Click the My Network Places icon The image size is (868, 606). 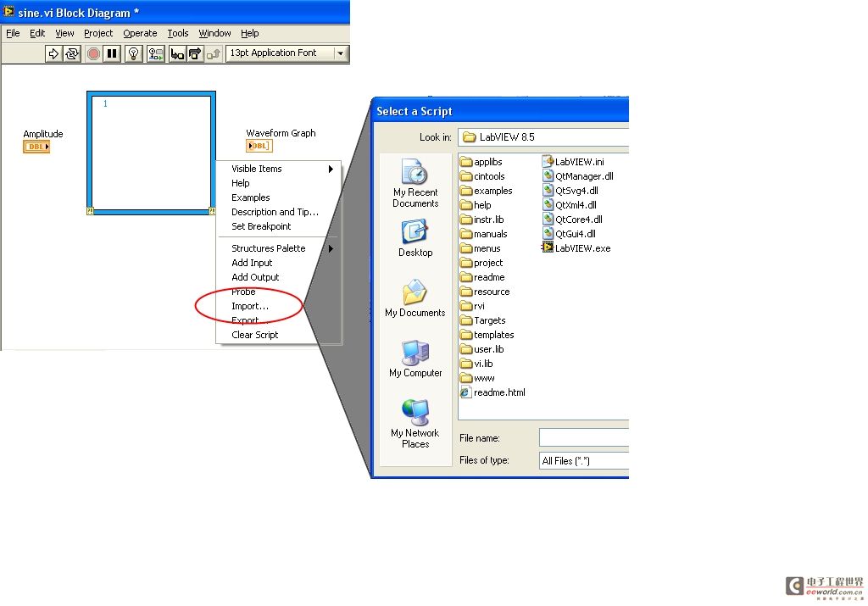click(415, 424)
